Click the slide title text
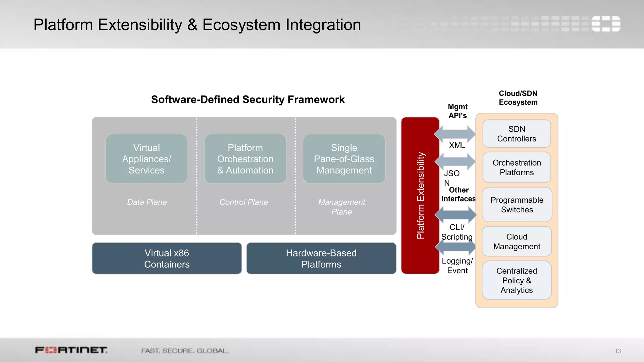 coord(197,25)
